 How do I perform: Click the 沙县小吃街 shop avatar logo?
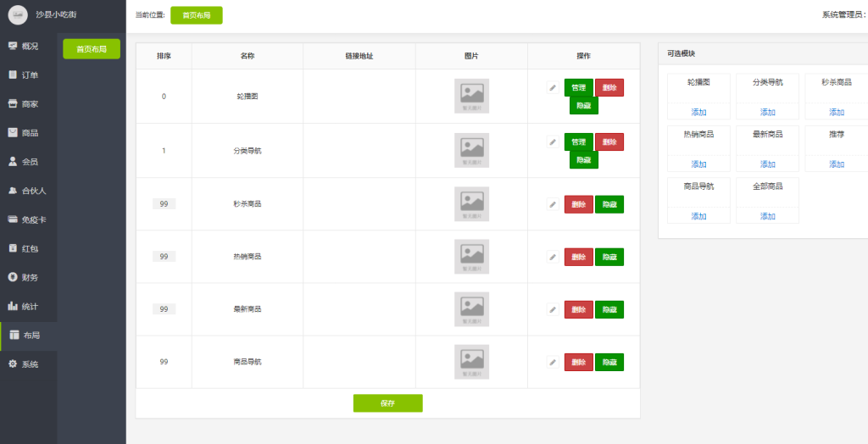click(x=19, y=15)
